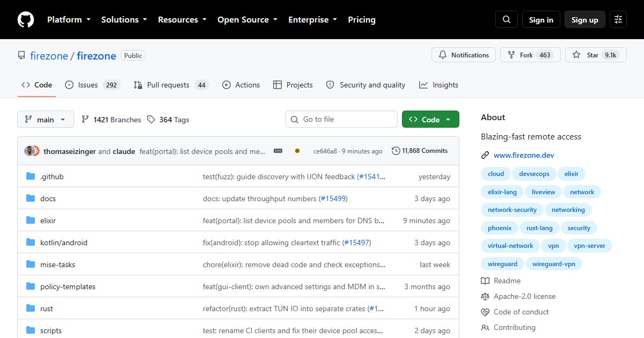
Task: Go to the GitHub homepage logo
Action: (26, 20)
